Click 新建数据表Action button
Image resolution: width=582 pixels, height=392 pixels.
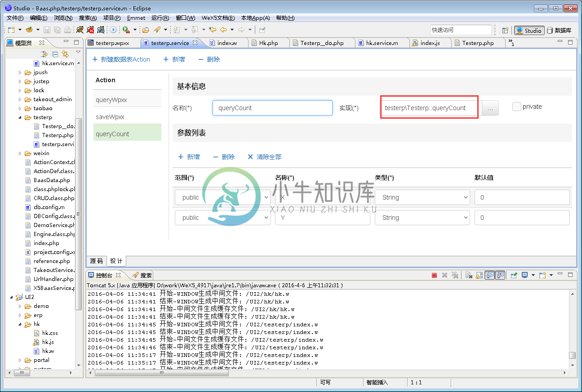tap(121, 59)
